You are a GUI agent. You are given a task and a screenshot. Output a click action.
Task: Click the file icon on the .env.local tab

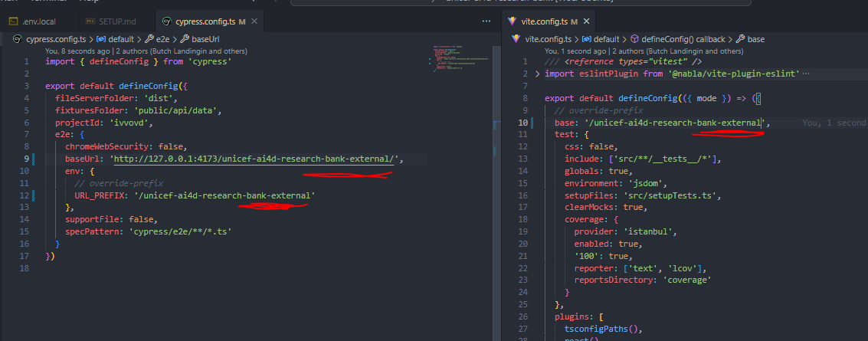click(13, 21)
